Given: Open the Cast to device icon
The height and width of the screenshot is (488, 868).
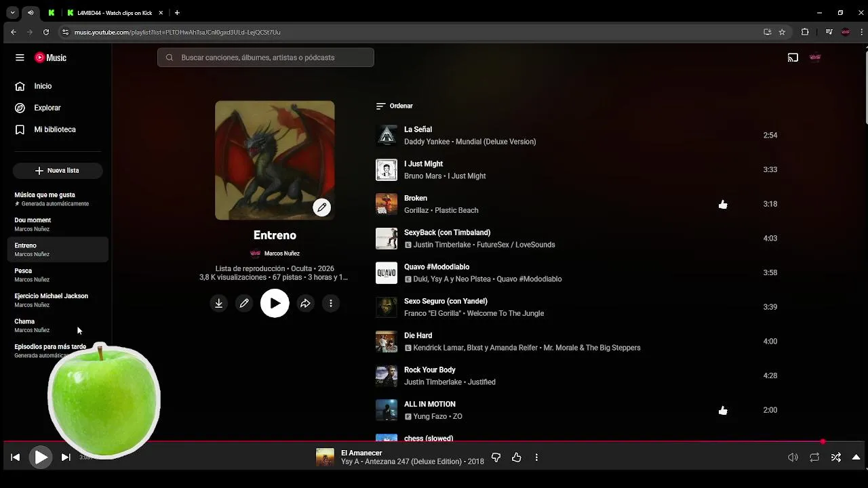Looking at the screenshot, I should 793,58.
